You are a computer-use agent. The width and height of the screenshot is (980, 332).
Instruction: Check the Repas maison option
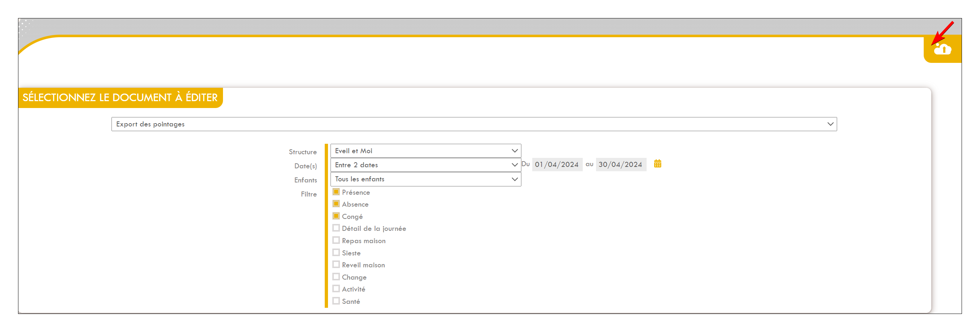click(336, 240)
